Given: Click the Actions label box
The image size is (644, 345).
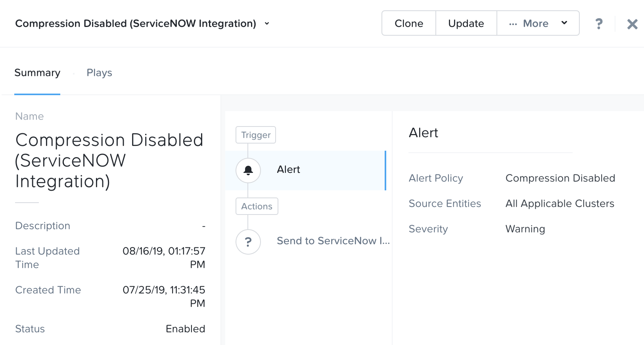Looking at the screenshot, I should click(x=257, y=206).
